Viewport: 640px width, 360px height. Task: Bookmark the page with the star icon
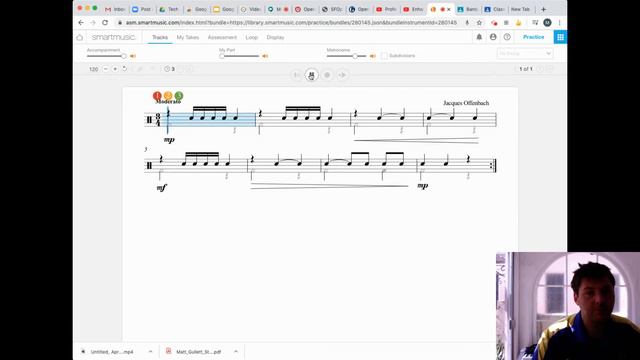point(479,22)
